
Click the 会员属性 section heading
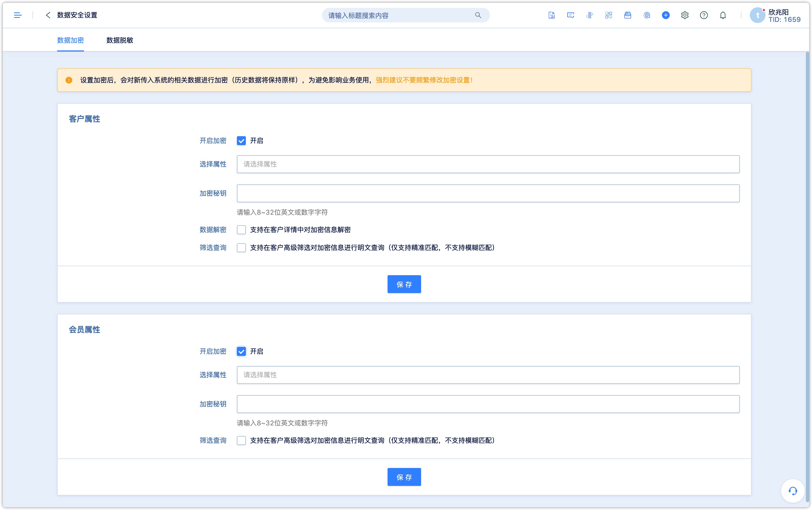click(x=84, y=330)
